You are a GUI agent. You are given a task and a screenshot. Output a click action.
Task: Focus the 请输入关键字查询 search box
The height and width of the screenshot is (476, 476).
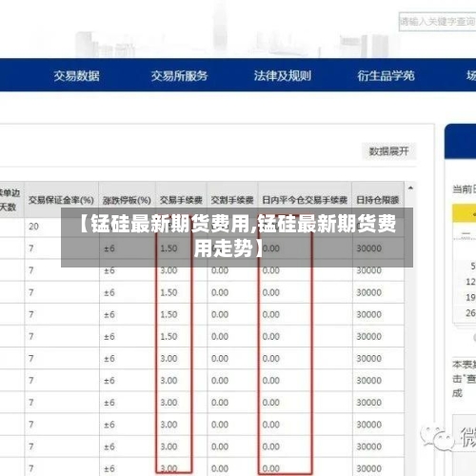[437, 22]
